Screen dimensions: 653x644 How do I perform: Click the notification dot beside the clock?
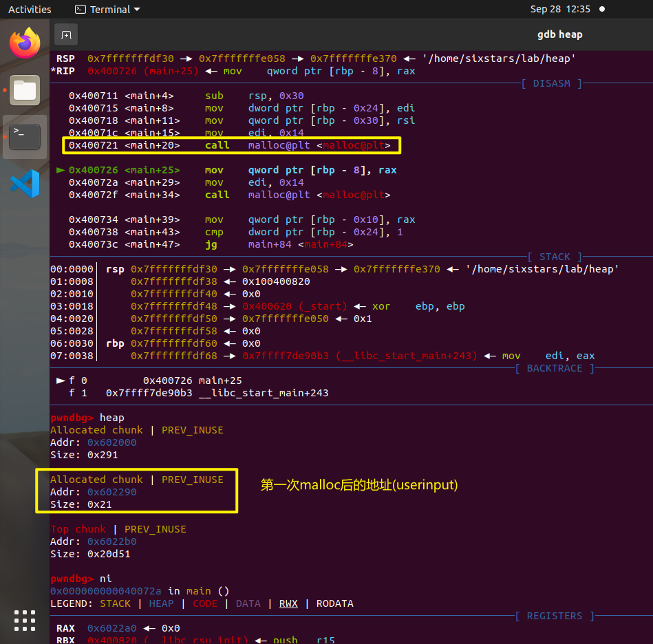pos(602,9)
